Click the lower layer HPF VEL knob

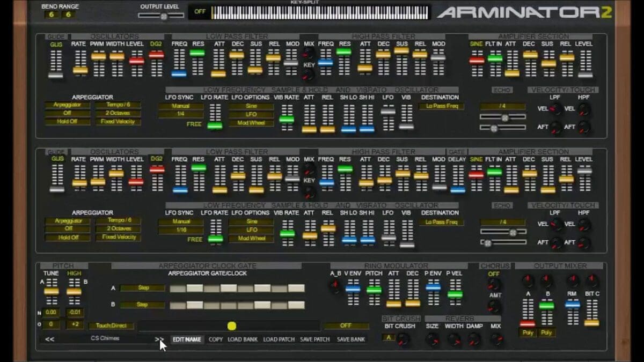tap(583, 224)
